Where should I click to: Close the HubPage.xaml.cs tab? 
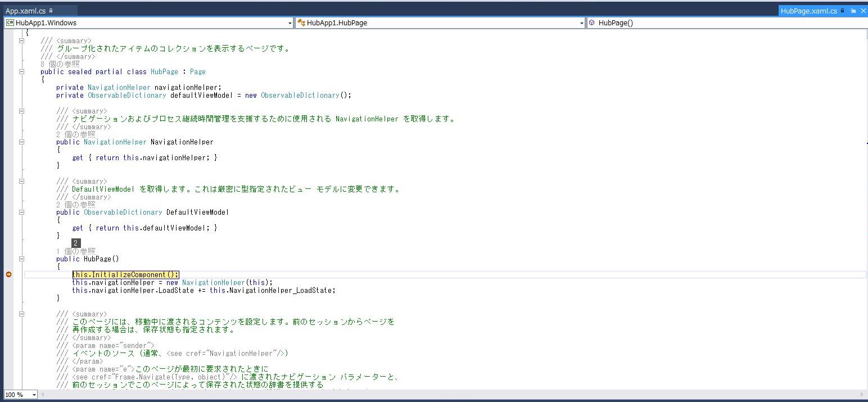tap(863, 11)
